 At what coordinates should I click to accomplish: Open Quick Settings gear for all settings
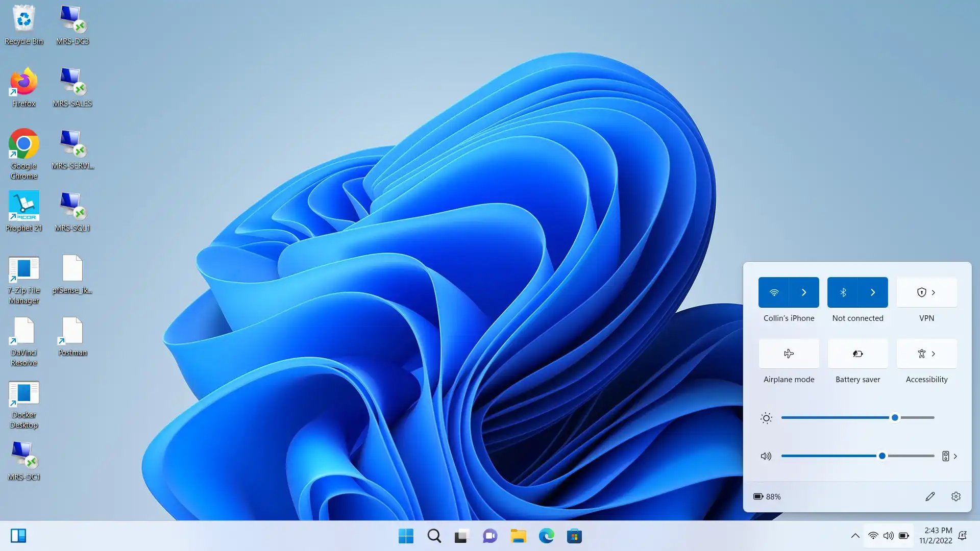point(955,496)
